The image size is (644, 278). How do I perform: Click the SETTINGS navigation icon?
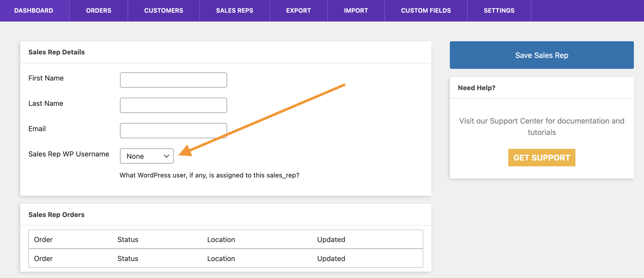(498, 10)
